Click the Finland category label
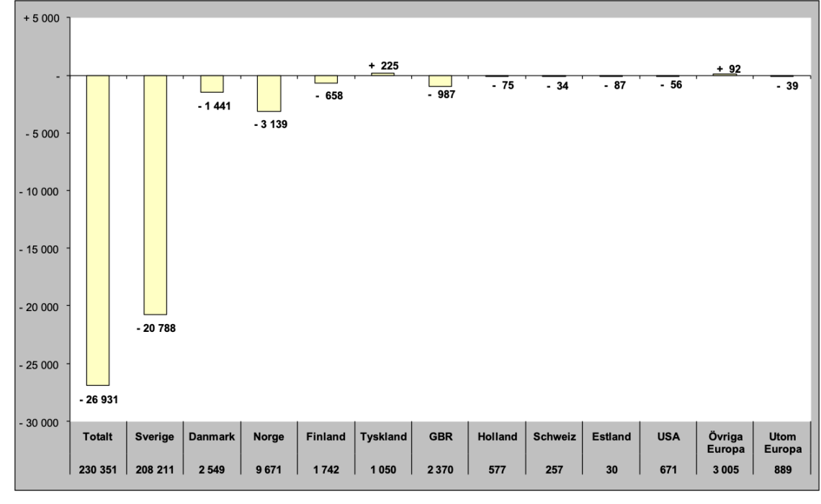The height and width of the screenshot is (504, 821). [326, 437]
